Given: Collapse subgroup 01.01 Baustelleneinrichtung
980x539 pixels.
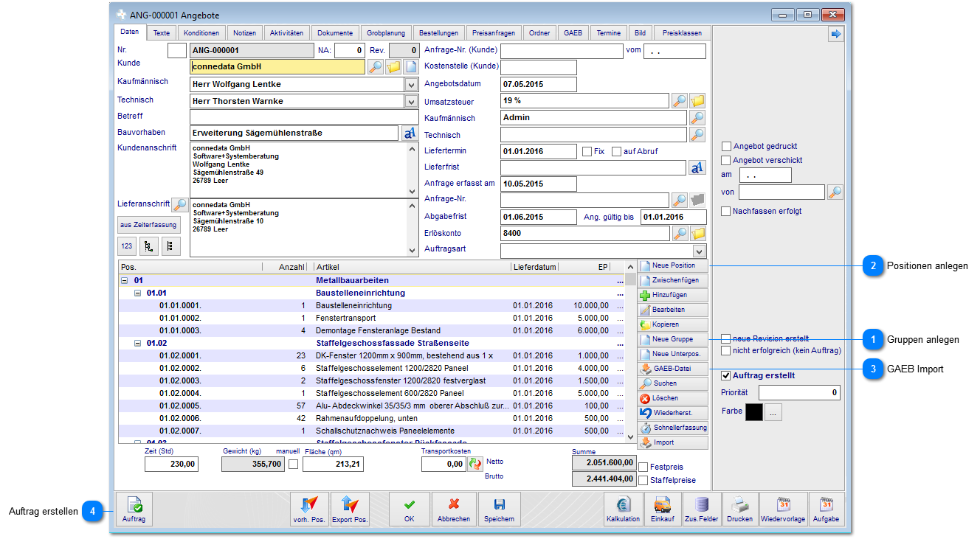Looking at the screenshot, I should point(137,293).
